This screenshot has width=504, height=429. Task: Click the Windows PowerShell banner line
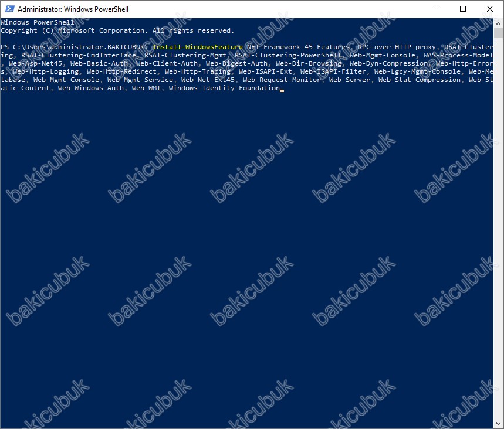pyautogui.click(x=38, y=22)
